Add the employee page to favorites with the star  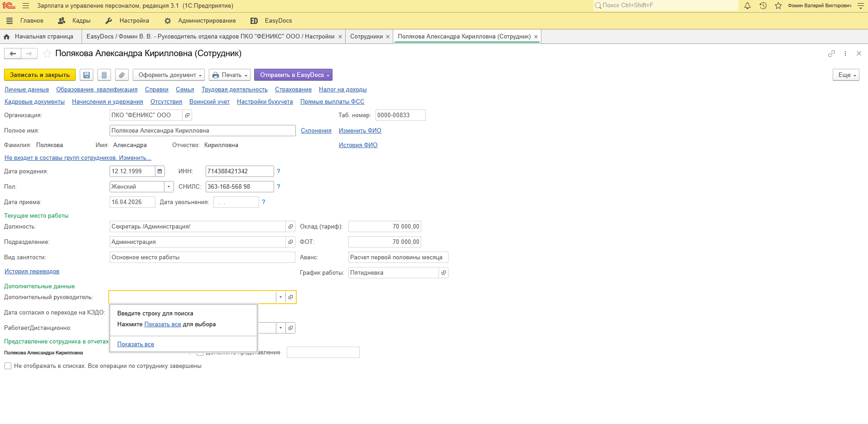(x=47, y=54)
